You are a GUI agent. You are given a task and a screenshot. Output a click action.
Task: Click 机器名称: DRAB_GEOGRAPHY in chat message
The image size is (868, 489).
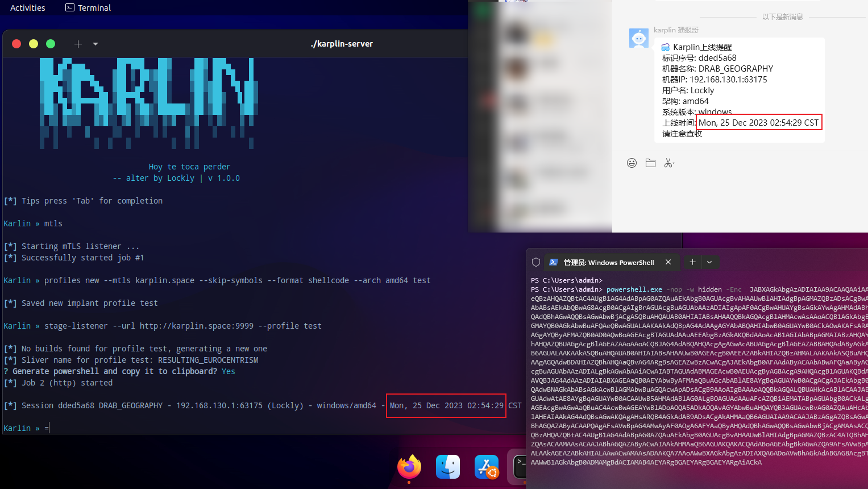717,69
